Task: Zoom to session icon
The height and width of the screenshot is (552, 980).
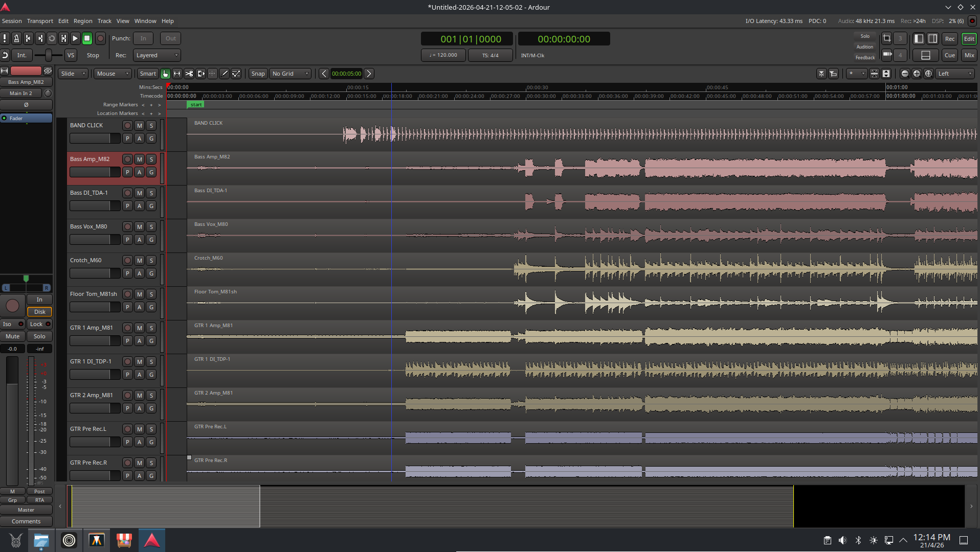Action: pyautogui.click(x=928, y=74)
